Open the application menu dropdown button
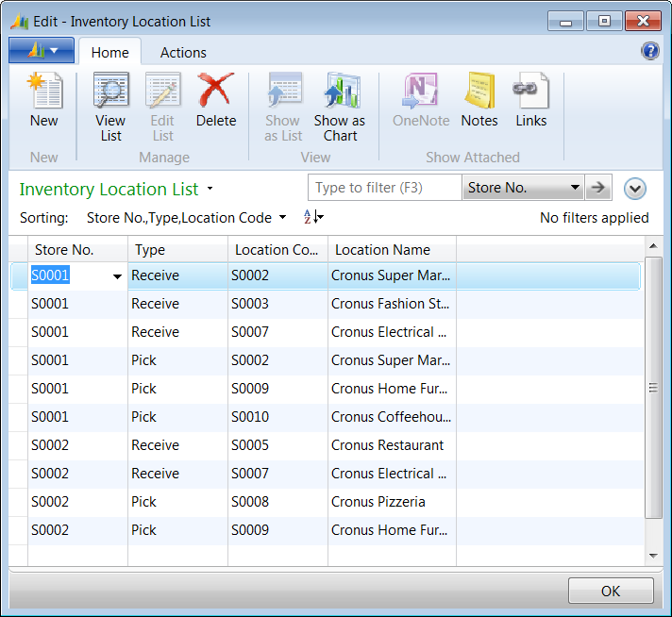The width and height of the screenshot is (672, 617). pos(42,51)
